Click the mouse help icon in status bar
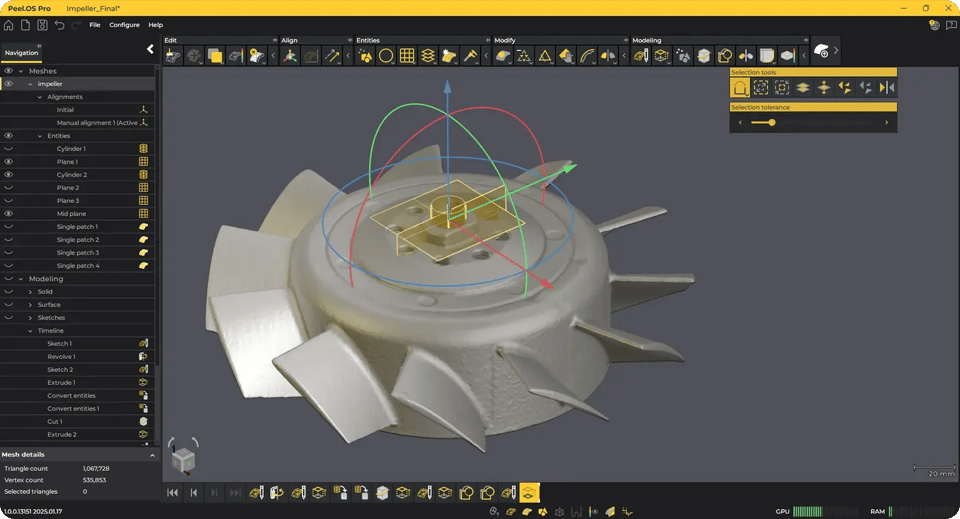 (493, 512)
